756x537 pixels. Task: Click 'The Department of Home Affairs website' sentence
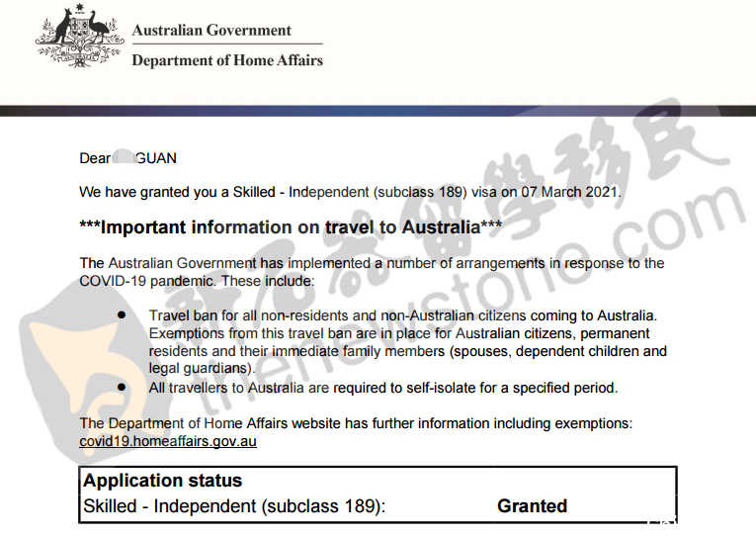click(x=356, y=423)
